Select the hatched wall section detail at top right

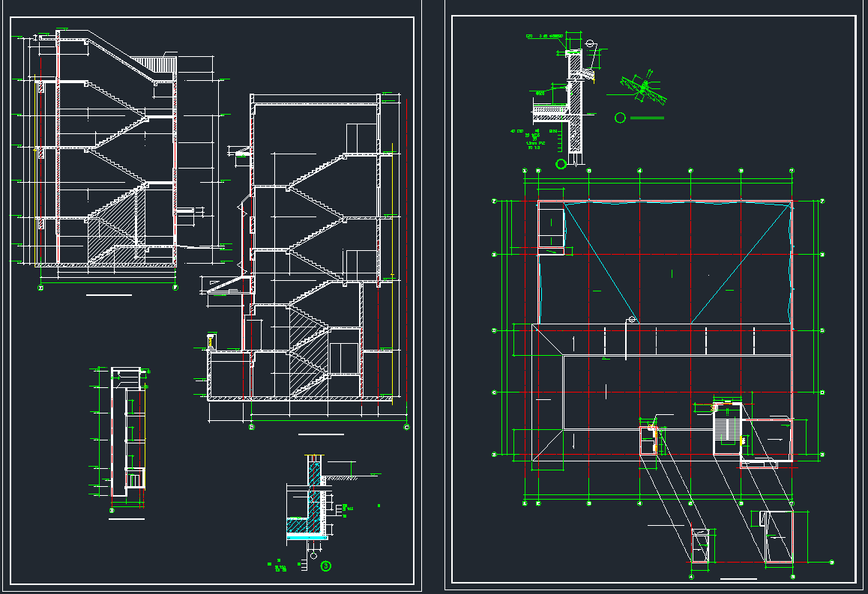(x=575, y=105)
